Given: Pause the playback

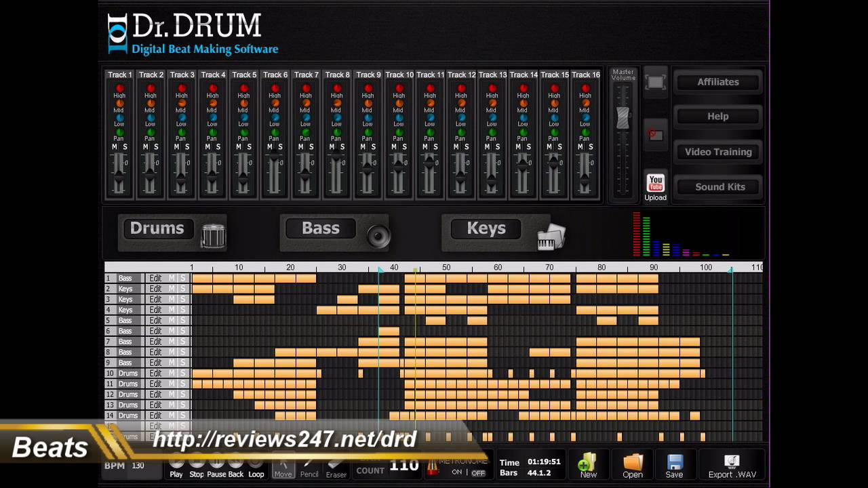Looking at the screenshot, I should 216,467.
